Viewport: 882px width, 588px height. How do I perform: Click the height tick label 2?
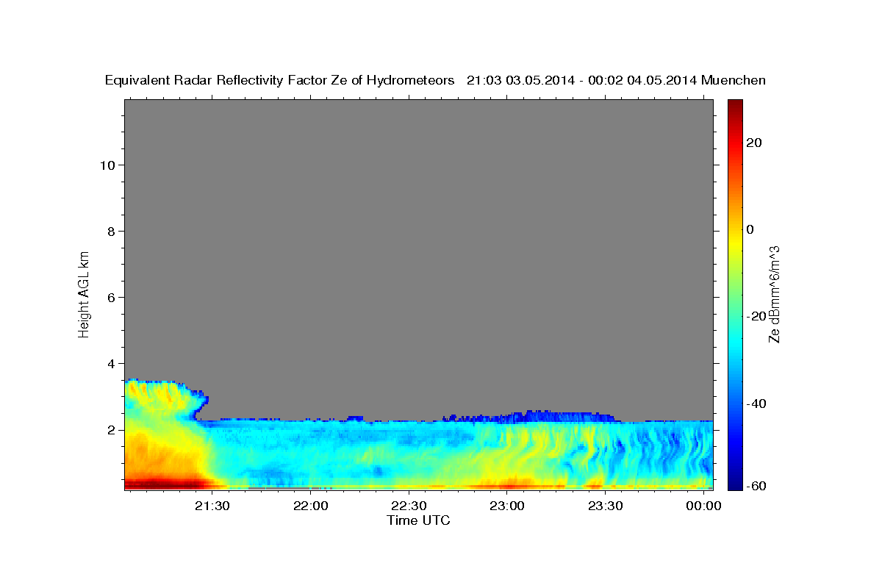pos(110,429)
